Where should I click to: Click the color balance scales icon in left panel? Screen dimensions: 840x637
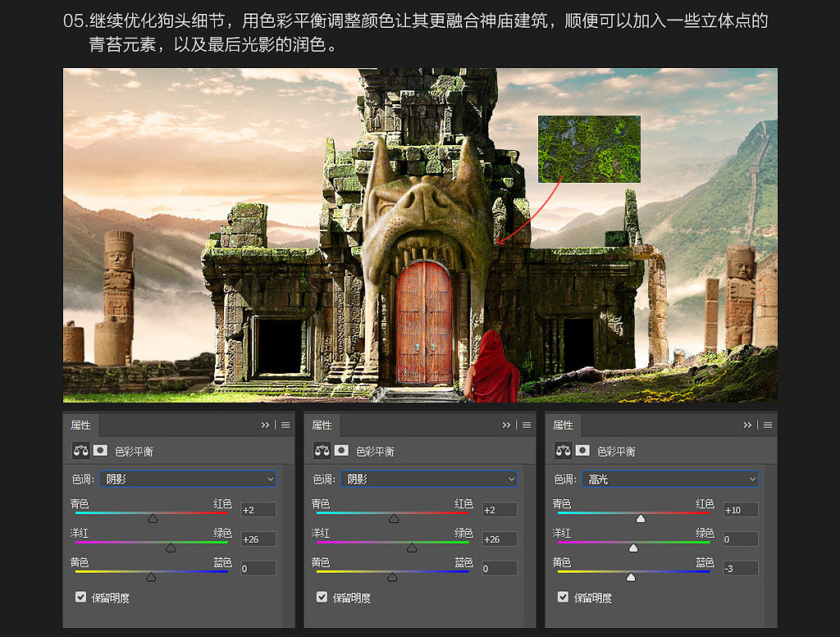[81, 451]
